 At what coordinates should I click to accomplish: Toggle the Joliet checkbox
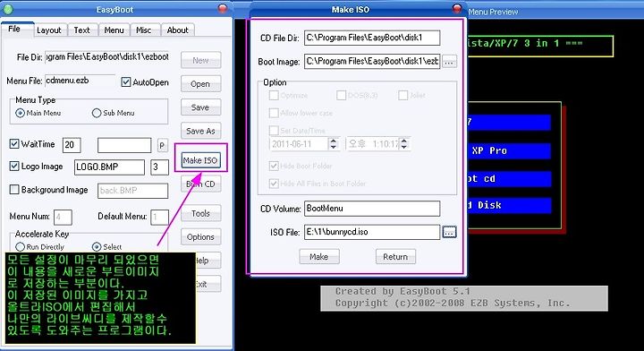[x=402, y=95]
